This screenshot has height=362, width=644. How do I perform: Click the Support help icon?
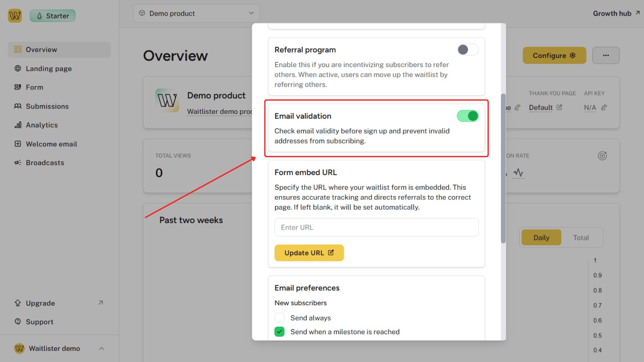click(x=18, y=322)
